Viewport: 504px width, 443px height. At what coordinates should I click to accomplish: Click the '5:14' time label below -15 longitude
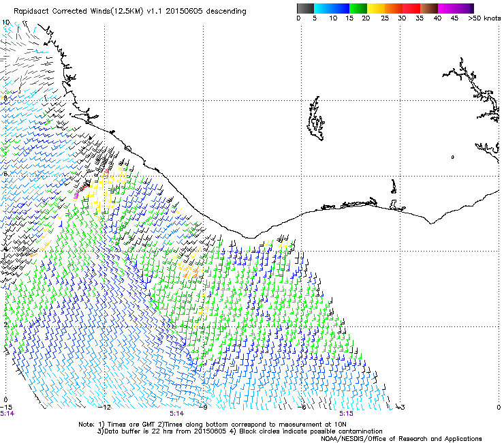coord(7,414)
